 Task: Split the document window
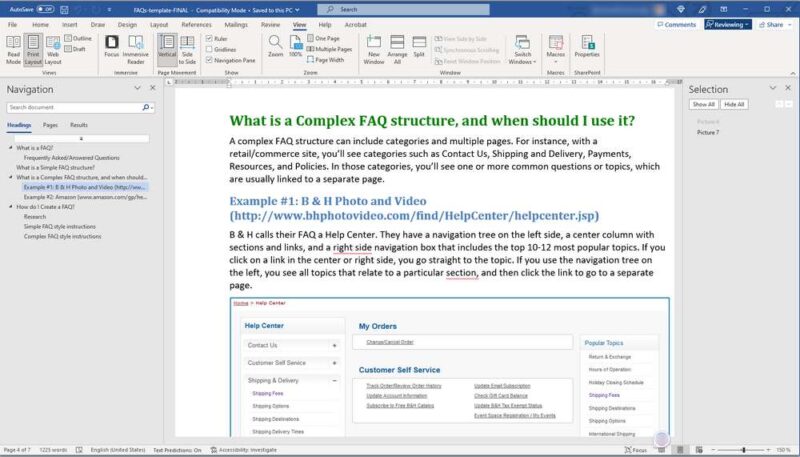point(419,46)
